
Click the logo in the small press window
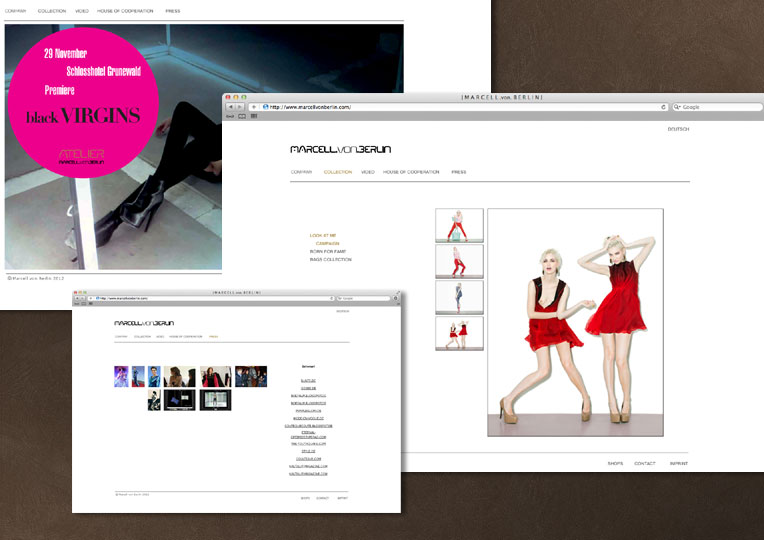click(144, 323)
